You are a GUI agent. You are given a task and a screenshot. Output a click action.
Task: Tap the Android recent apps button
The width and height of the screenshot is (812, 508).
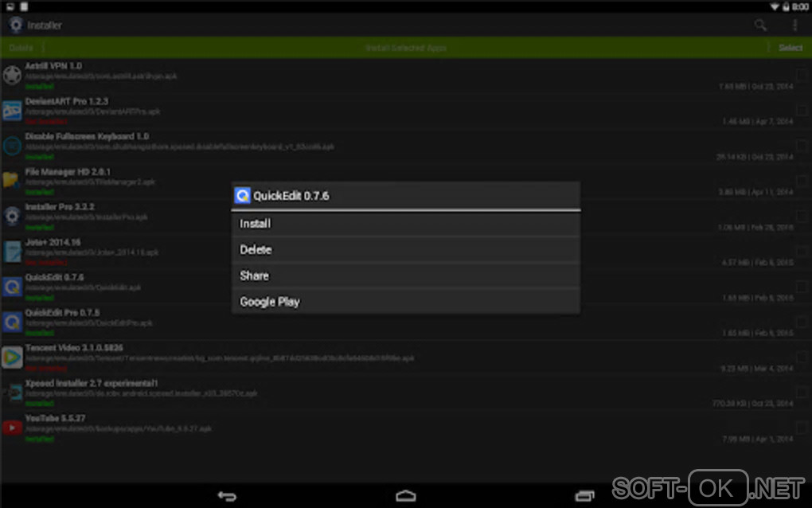click(584, 496)
